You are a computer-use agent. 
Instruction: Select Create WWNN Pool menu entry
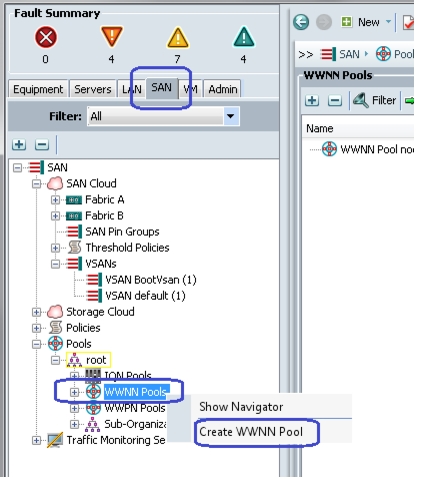(x=251, y=432)
